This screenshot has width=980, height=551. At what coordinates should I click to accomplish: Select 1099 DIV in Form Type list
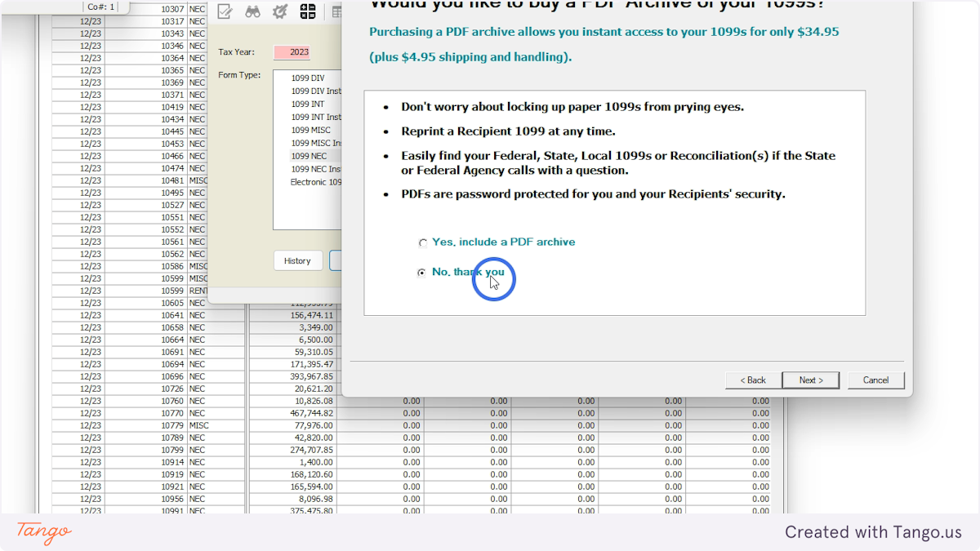coord(308,78)
